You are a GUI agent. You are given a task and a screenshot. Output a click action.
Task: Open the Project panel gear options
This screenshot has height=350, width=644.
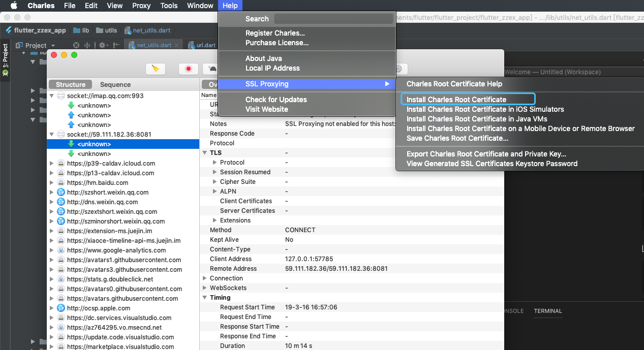103,45
